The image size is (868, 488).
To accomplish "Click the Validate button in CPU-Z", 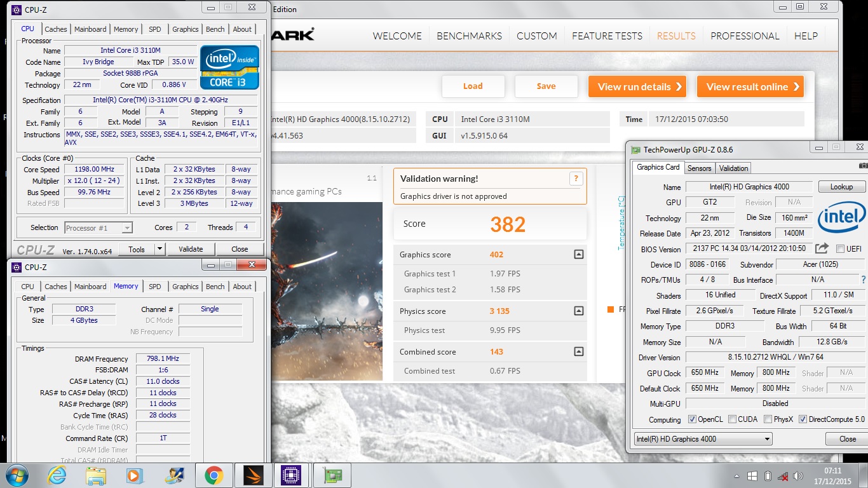I will point(191,249).
